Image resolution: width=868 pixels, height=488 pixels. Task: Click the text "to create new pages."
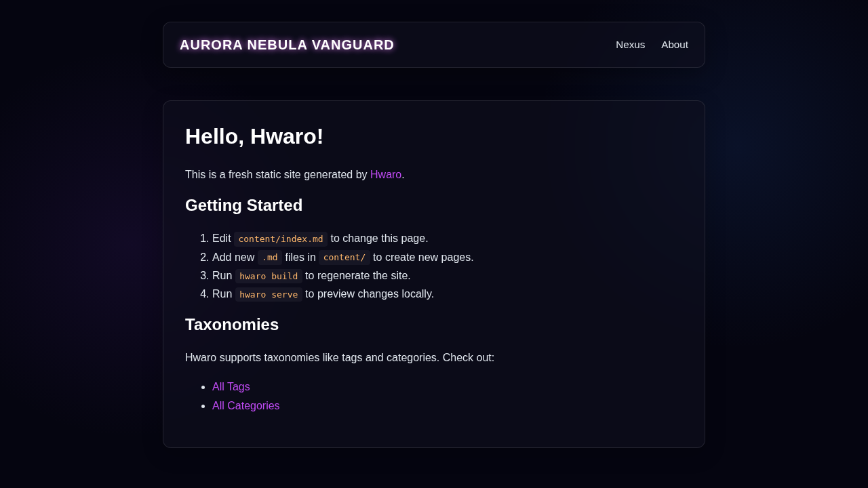[423, 258]
